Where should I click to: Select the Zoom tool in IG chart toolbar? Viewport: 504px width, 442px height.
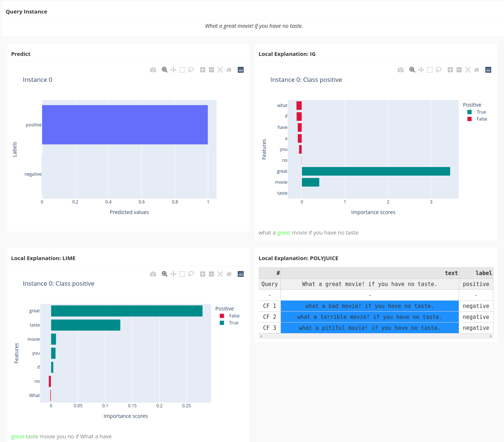[x=412, y=70]
